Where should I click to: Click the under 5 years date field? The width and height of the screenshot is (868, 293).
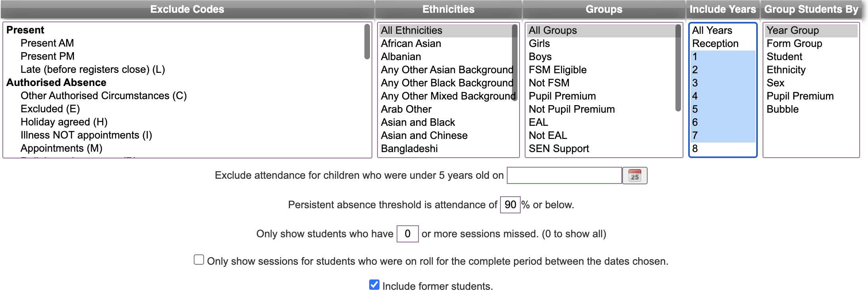564,176
